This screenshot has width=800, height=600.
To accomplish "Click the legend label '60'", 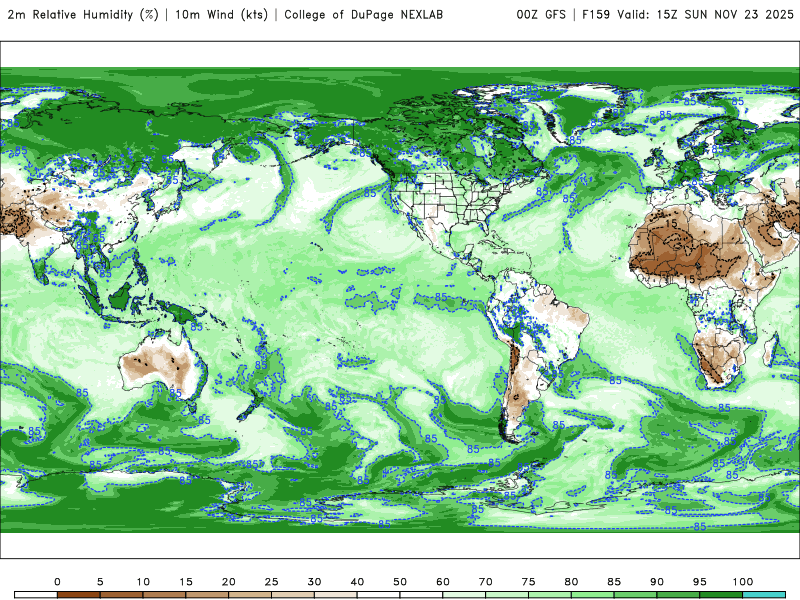I will click(x=443, y=582).
